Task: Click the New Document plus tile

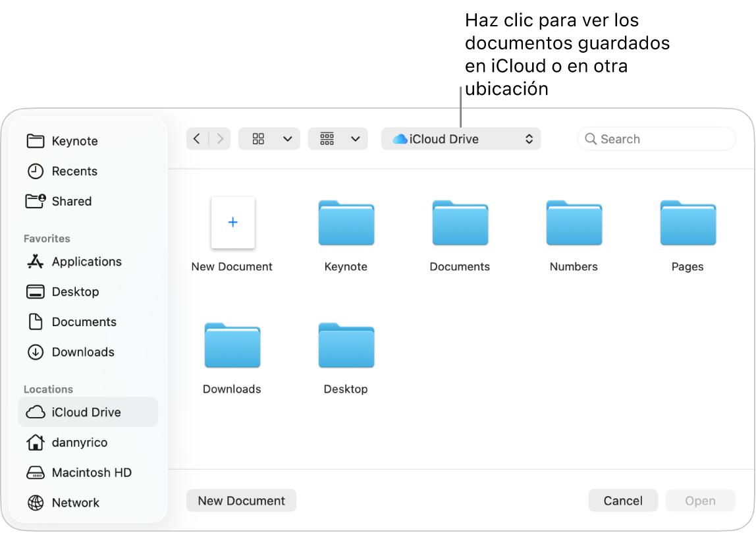Action: pyautogui.click(x=232, y=223)
